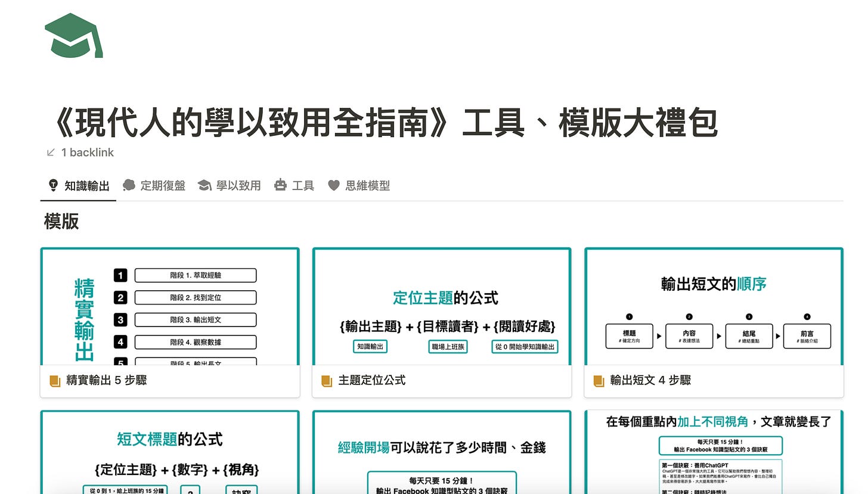This screenshot has width=868, height=494.
Task: Click the 主題定位公式 card title
Action: pos(372,380)
